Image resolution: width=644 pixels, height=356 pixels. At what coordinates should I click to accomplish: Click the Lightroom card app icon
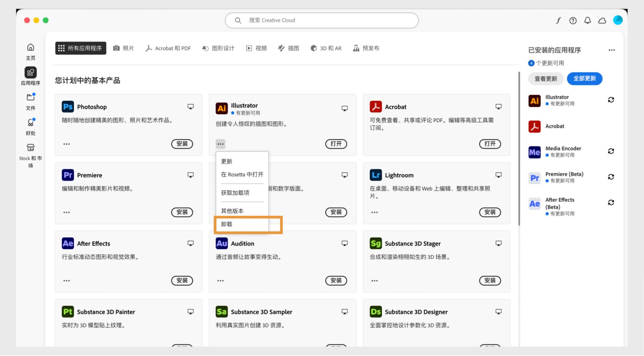coord(376,175)
